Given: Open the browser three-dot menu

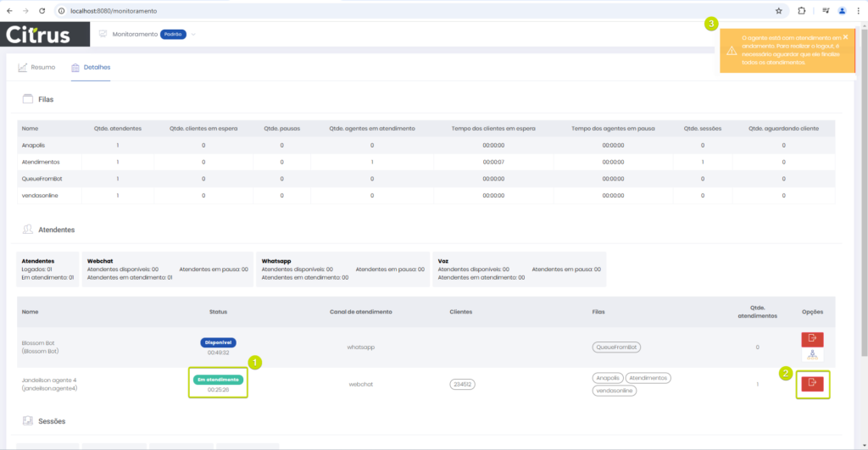Looking at the screenshot, I should tap(859, 11).
